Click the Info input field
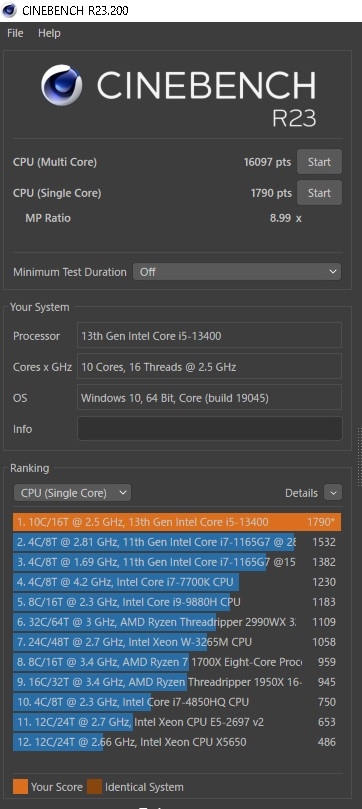This screenshot has height=809, width=362. [x=209, y=429]
